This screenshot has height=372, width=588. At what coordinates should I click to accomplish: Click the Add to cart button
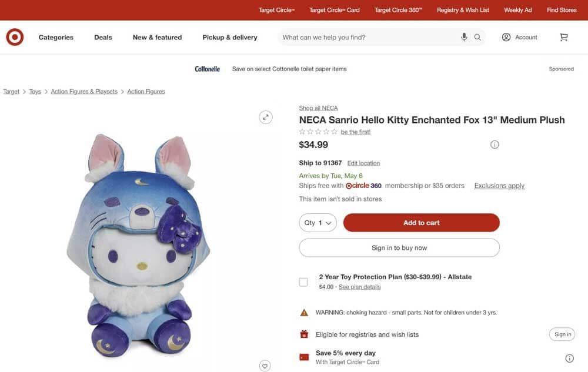click(x=421, y=223)
